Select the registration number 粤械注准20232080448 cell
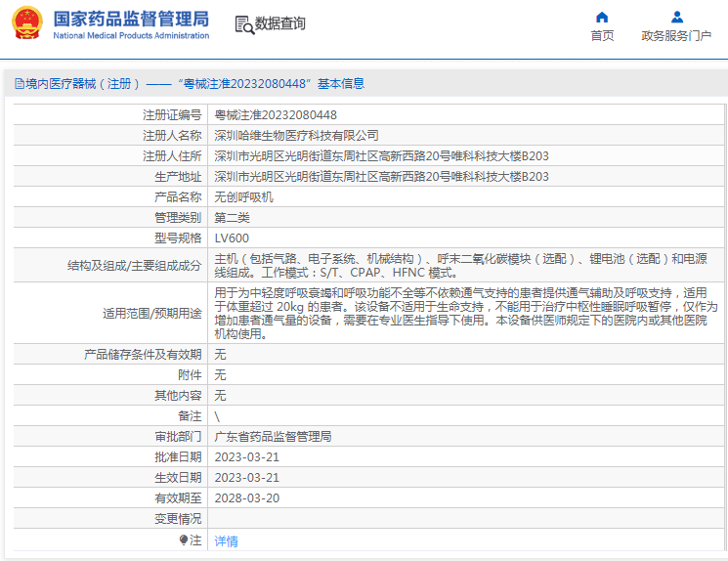The width and height of the screenshot is (728, 561). [276, 114]
